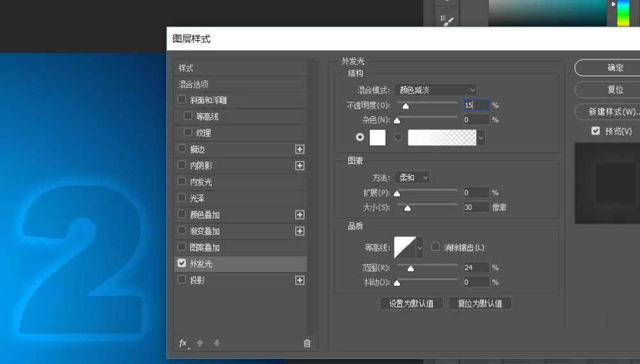Click the 等高线 contour thumbnail

[x=405, y=248]
